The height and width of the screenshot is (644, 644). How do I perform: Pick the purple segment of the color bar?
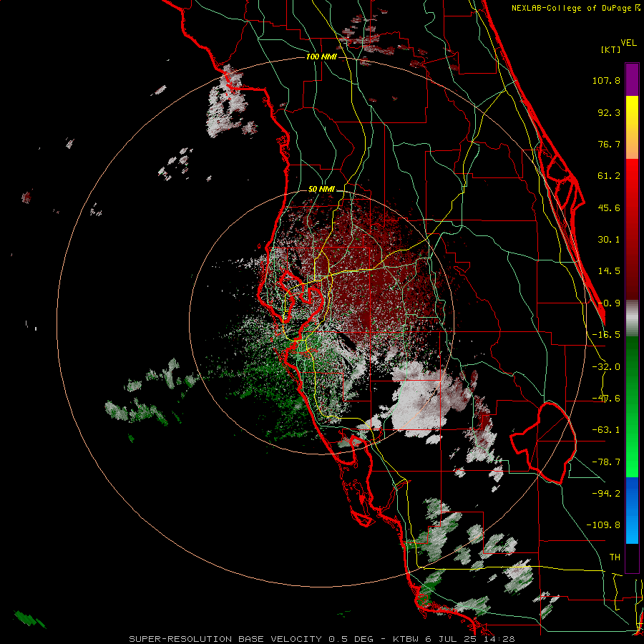tap(632, 79)
